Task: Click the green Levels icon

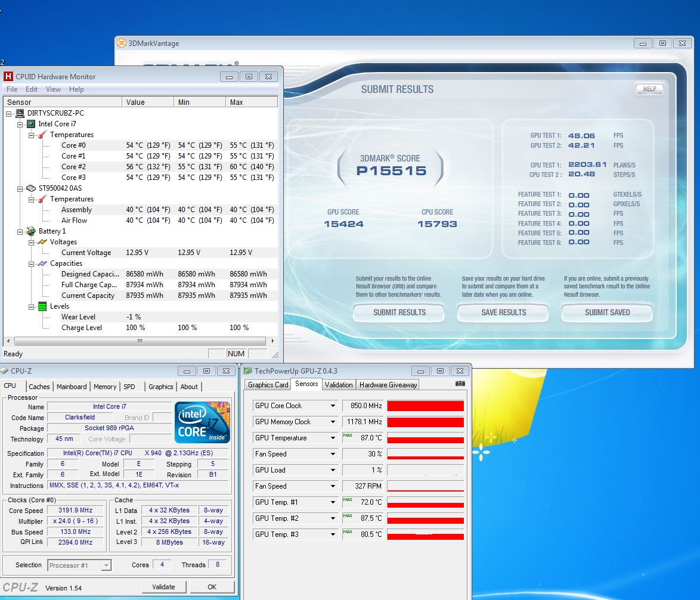Action: click(42, 306)
